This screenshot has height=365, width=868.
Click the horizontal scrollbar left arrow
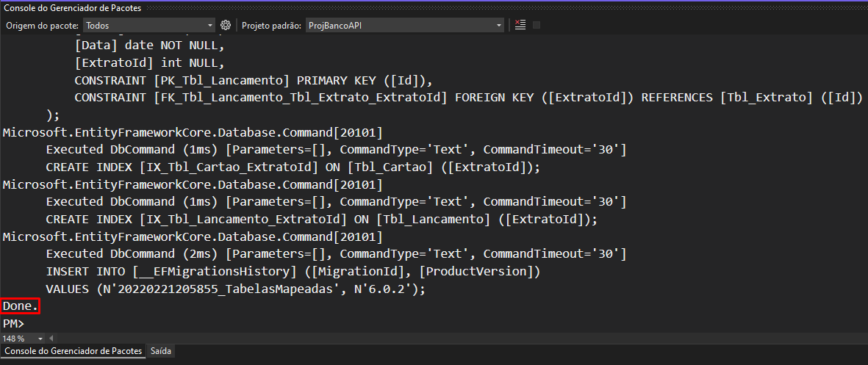coord(51,338)
